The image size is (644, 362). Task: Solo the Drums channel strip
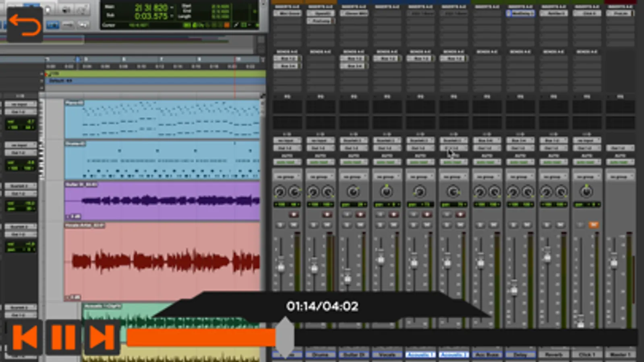pos(314,225)
